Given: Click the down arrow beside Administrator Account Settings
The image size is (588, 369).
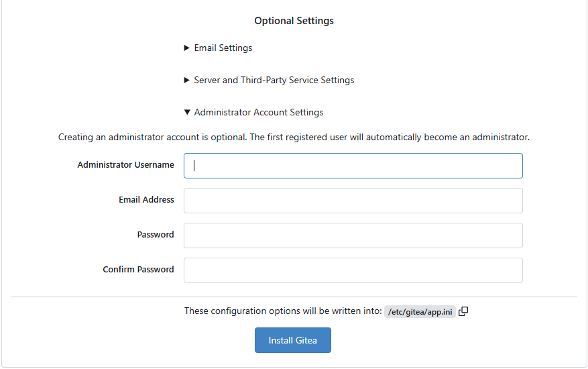Looking at the screenshot, I should pos(187,113).
